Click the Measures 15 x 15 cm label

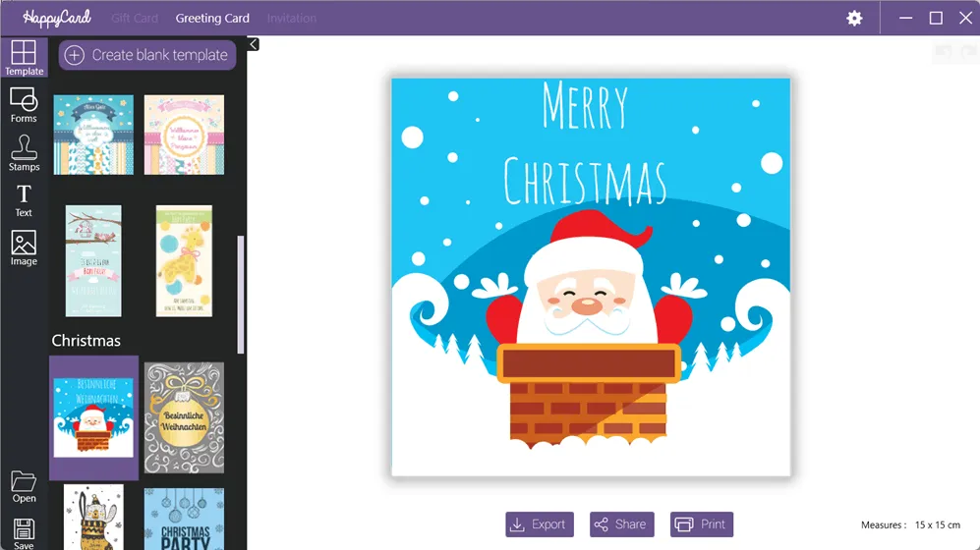point(910,525)
